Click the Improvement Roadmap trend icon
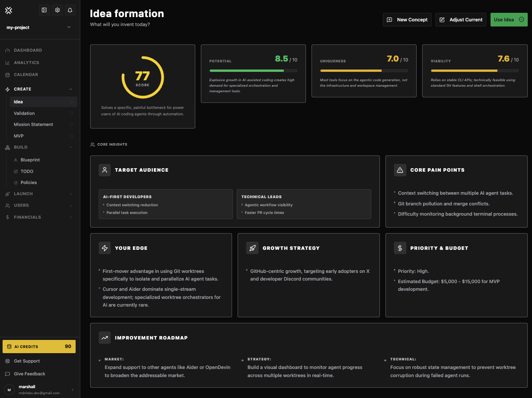The width and height of the screenshot is (532, 398). 105,338
